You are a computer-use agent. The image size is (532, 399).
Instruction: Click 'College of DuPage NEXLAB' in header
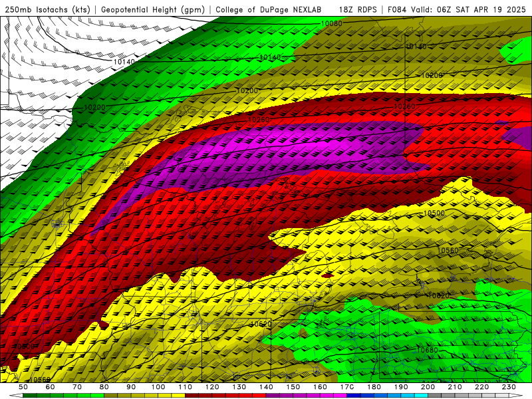[269, 9]
